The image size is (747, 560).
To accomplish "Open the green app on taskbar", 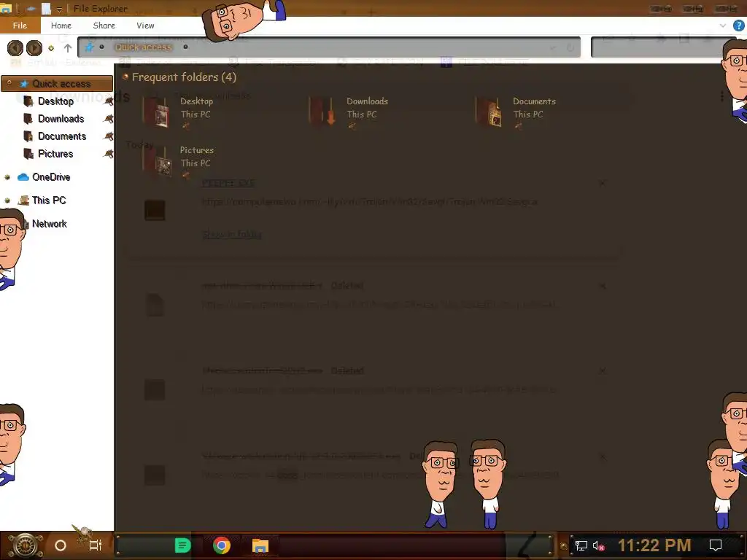I will click(x=182, y=545).
